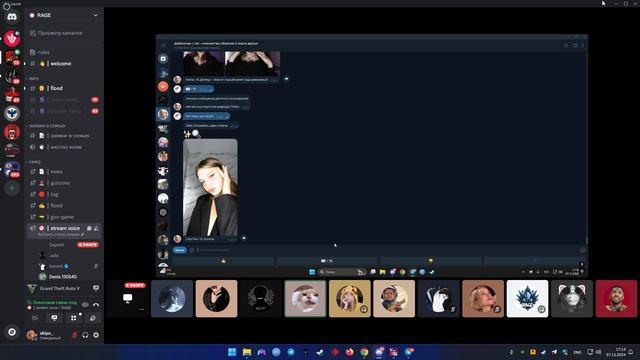
Task: Open the circular icon at server list bottom
Action: coord(12,332)
